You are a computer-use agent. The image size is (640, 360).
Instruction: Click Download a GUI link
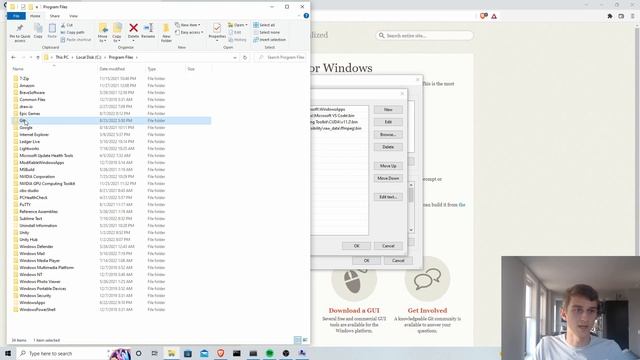(354, 311)
